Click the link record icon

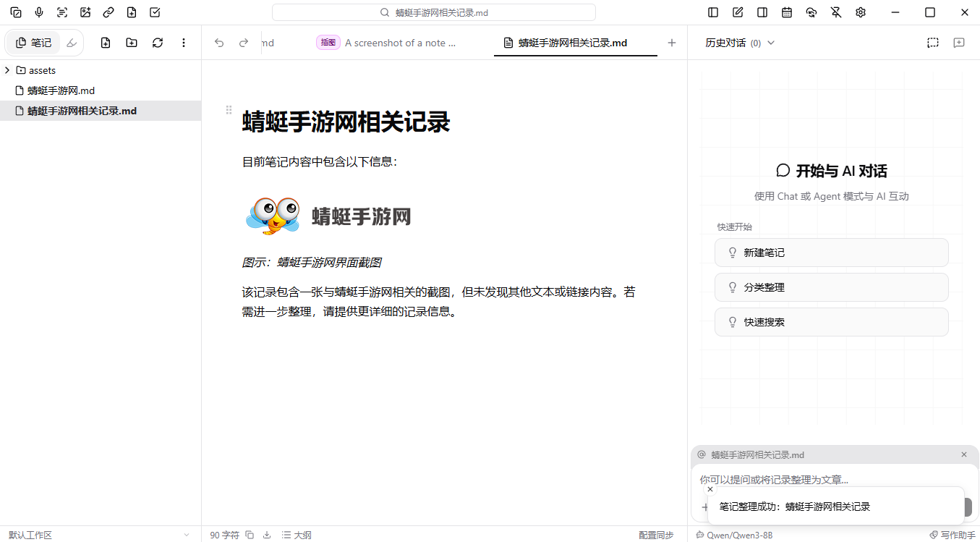coord(108,12)
